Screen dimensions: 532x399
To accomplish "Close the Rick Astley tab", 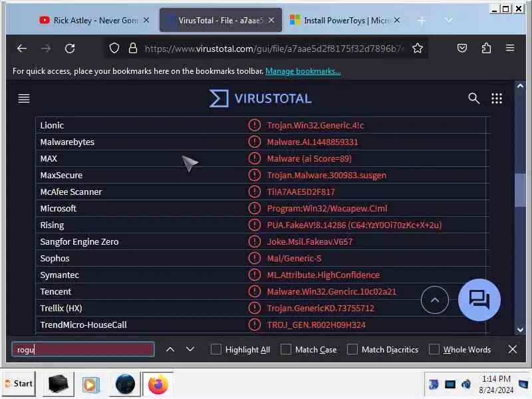I will [x=146, y=21].
